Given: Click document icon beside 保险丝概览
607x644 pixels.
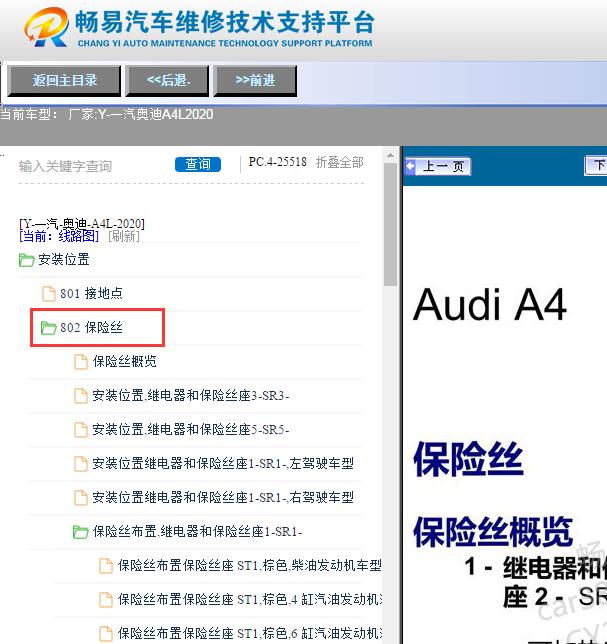Looking at the screenshot, I should point(81,362).
